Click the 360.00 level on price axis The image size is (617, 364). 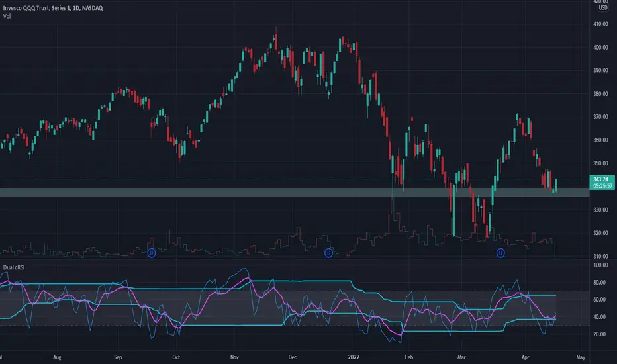(600, 140)
